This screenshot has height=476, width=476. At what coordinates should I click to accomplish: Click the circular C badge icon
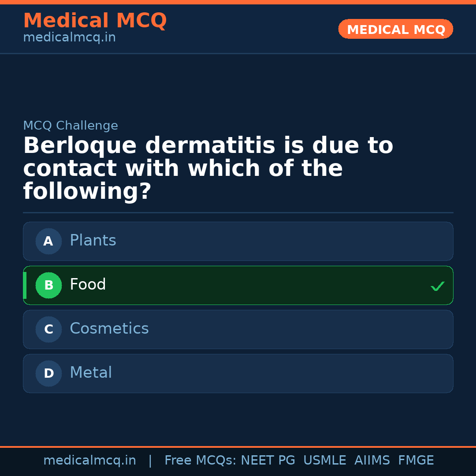(48, 329)
